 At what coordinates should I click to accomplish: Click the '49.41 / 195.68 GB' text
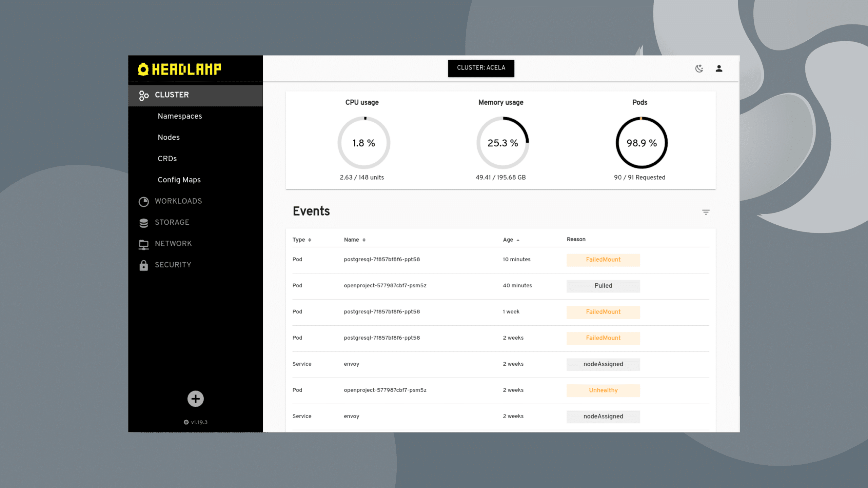coord(501,178)
